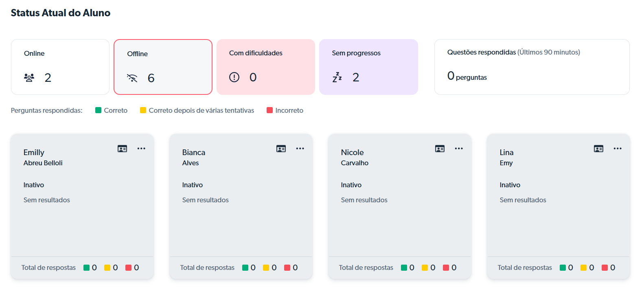Click the online users group icon

click(x=29, y=78)
